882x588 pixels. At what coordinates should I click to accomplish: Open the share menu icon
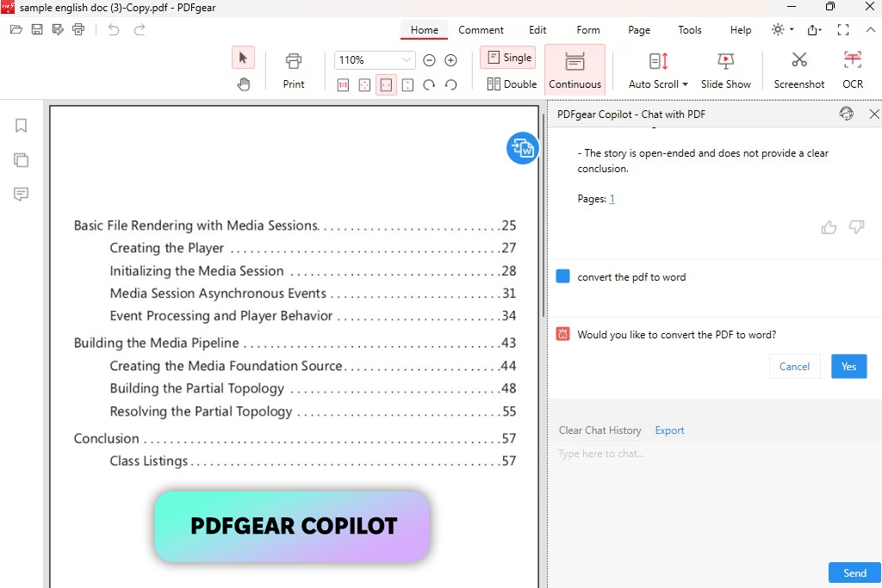click(814, 30)
